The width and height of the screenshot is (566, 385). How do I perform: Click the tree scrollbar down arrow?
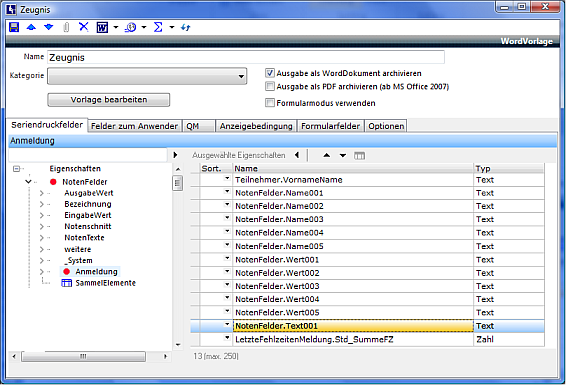click(178, 345)
